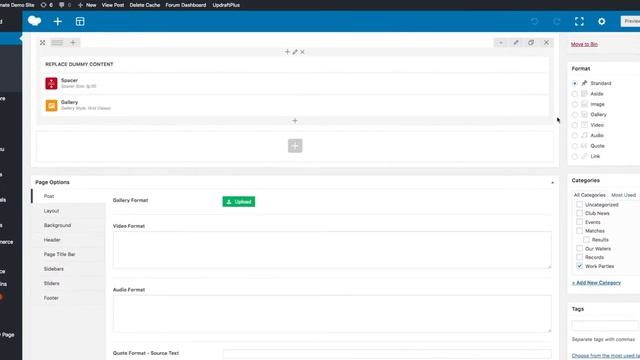The height and width of the screenshot is (360, 640).
Task: Delete the container with X icon
Action: click(x=546, y=42)
